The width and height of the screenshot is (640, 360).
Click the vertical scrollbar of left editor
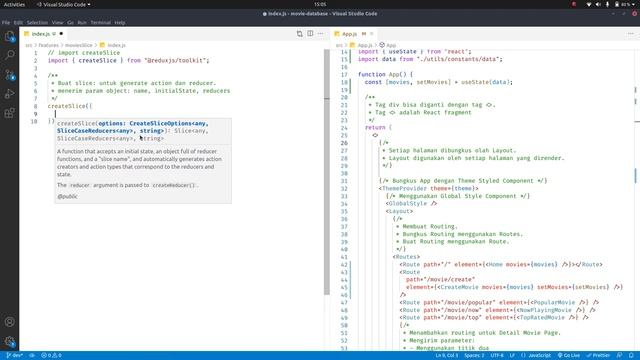(x=327, y=171)
